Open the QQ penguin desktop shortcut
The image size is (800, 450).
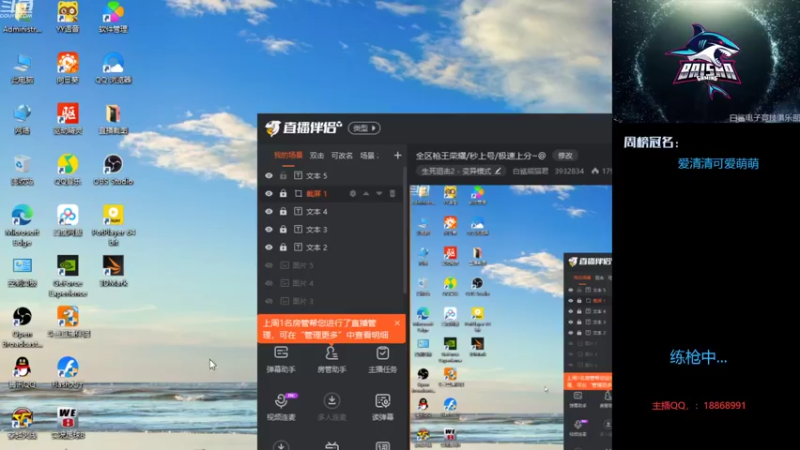point(22,373)
